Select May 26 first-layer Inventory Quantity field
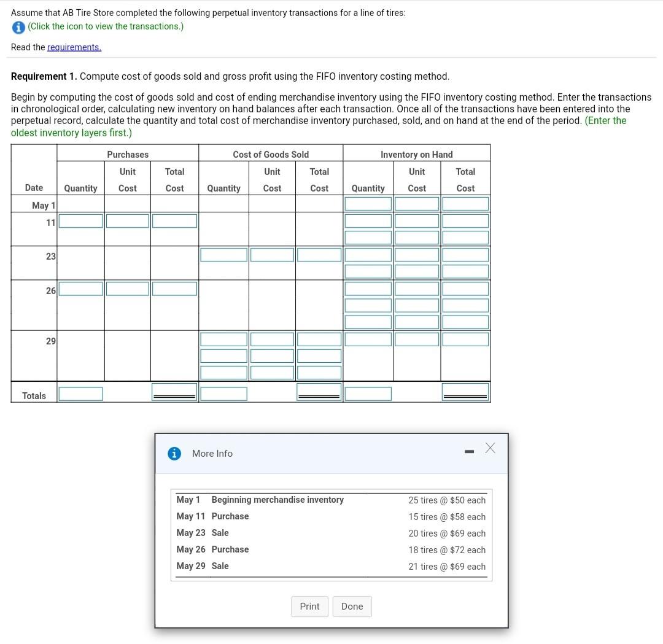Image resolution: width=663 pixels, height=644 pixels. click(368, 289)
